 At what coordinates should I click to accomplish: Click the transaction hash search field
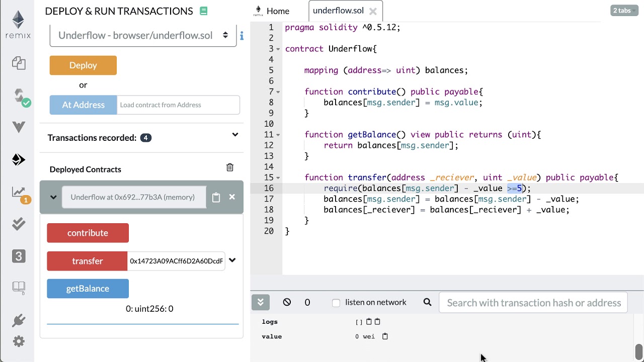533,303
